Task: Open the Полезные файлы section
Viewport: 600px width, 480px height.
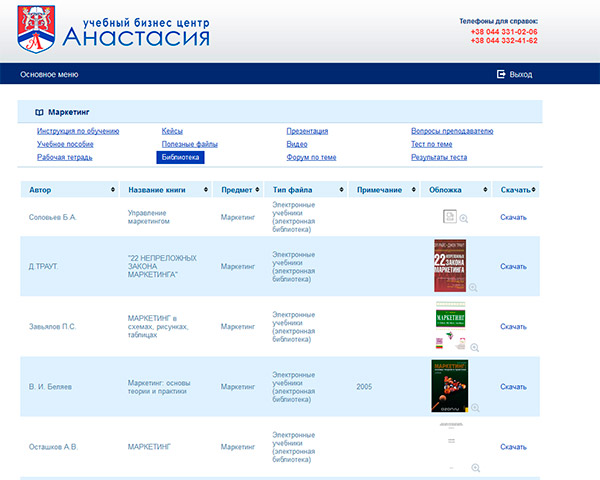Action: tap(189, 144)
